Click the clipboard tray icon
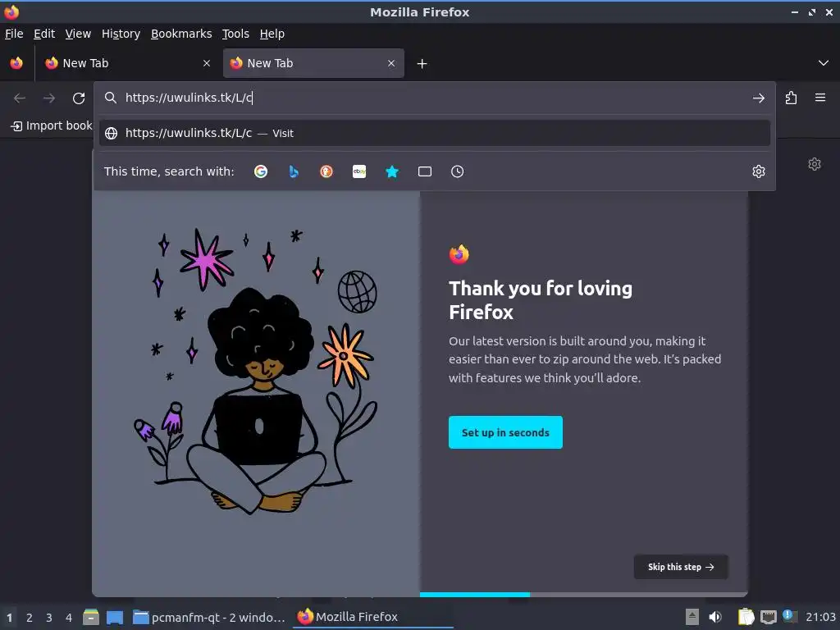The width and height of the screenshot is (840, 630). (746, 617)
